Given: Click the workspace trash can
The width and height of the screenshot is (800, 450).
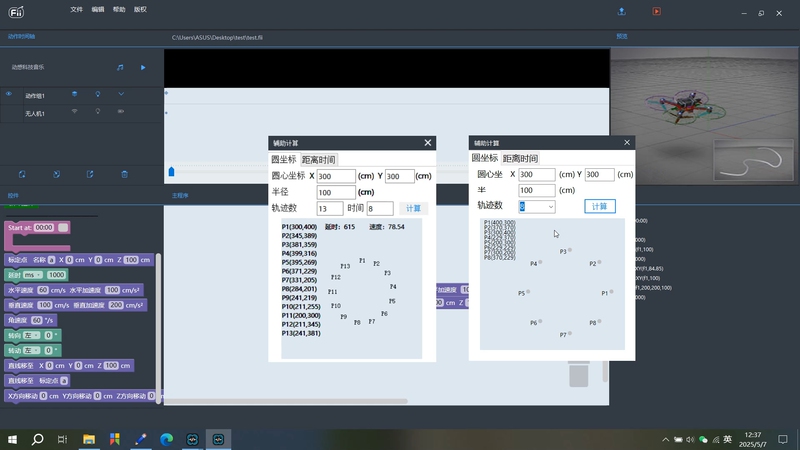Looking at the screenshot, I should click(579, 373).
